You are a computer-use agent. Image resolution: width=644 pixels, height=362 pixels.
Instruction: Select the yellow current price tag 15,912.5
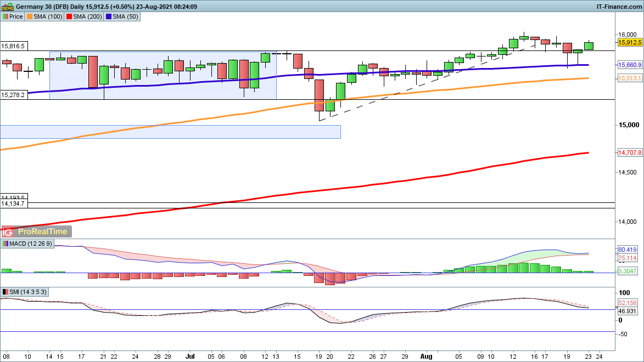pos(630,42)
